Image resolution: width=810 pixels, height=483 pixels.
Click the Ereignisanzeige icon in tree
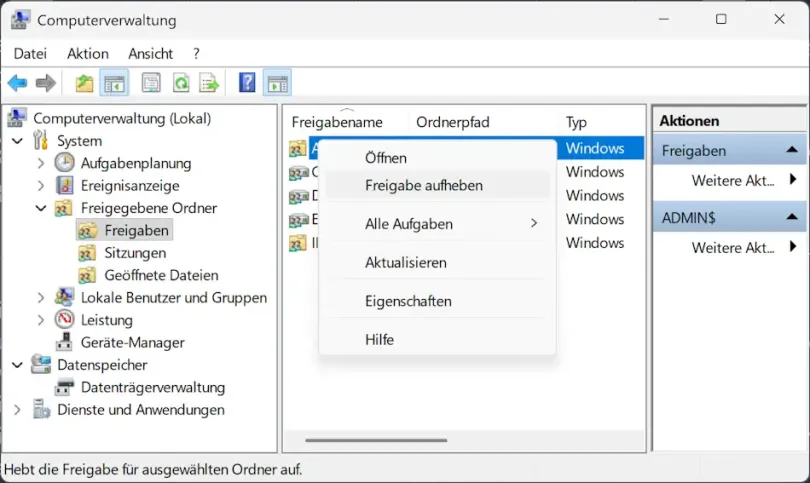point(65,185)
